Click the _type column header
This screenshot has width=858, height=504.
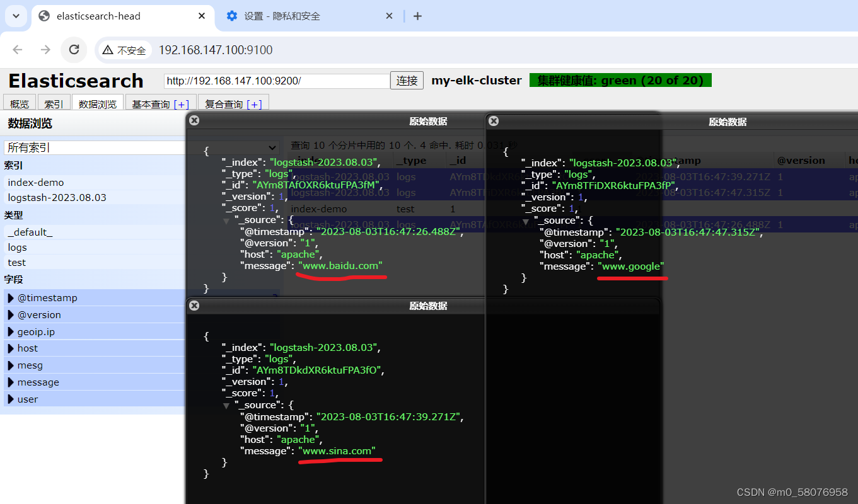(x=419, y=161)
